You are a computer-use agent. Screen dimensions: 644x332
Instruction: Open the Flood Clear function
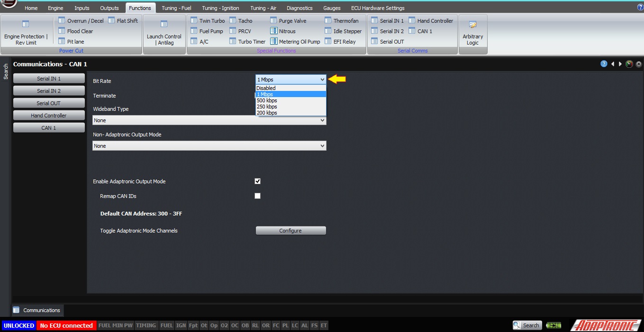point(76,31)
